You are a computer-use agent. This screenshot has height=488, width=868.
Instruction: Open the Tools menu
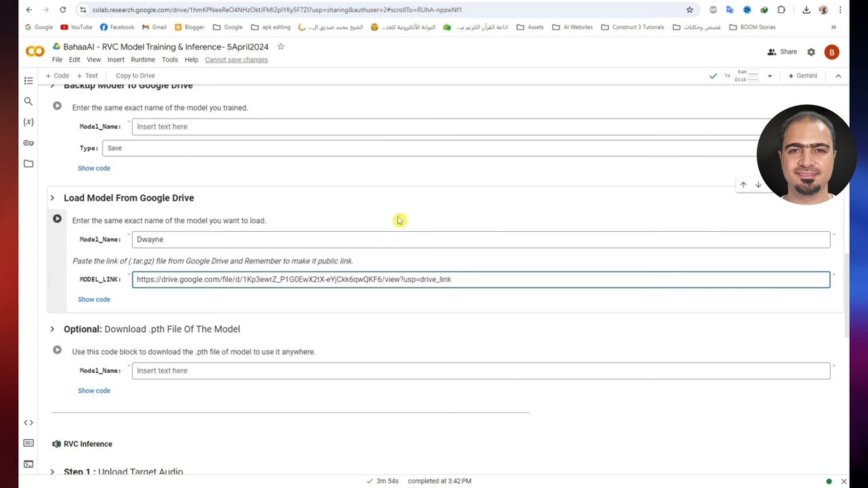pos(170,60)
